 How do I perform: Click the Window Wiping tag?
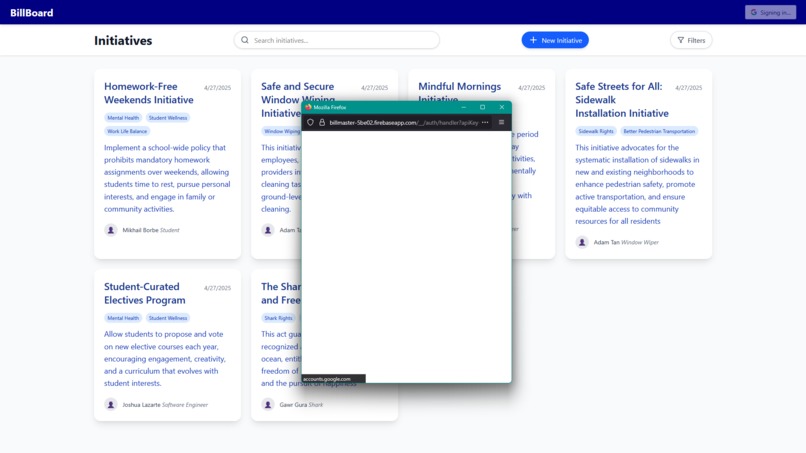(282, 131)
